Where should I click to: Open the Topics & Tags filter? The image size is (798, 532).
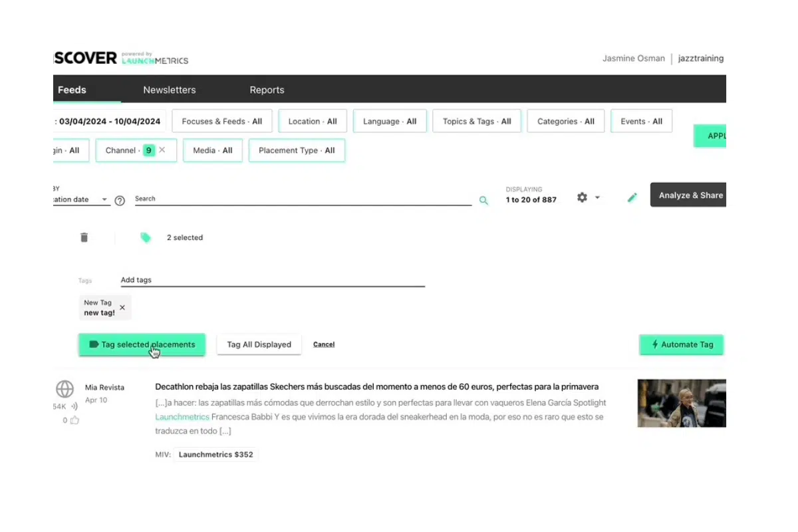click(476, 122)
